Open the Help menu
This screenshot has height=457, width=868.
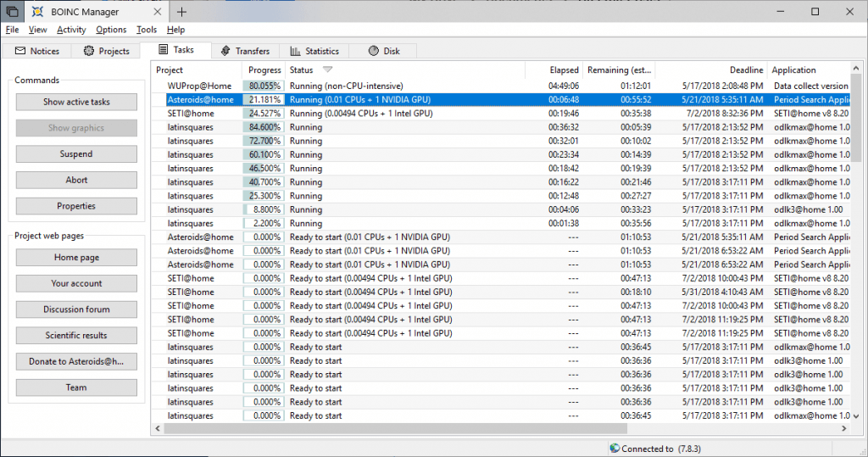[175, 30]
